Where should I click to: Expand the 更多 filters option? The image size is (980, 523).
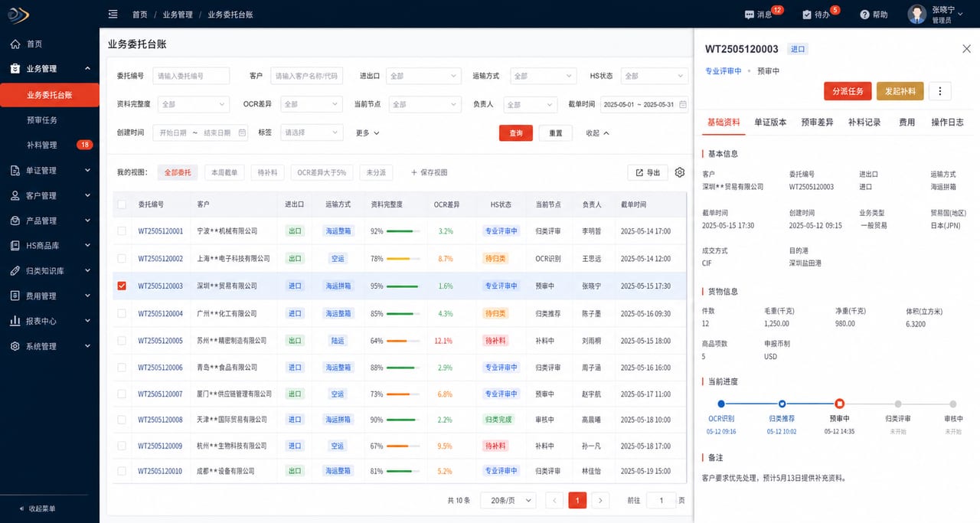(x=367, y=132)
